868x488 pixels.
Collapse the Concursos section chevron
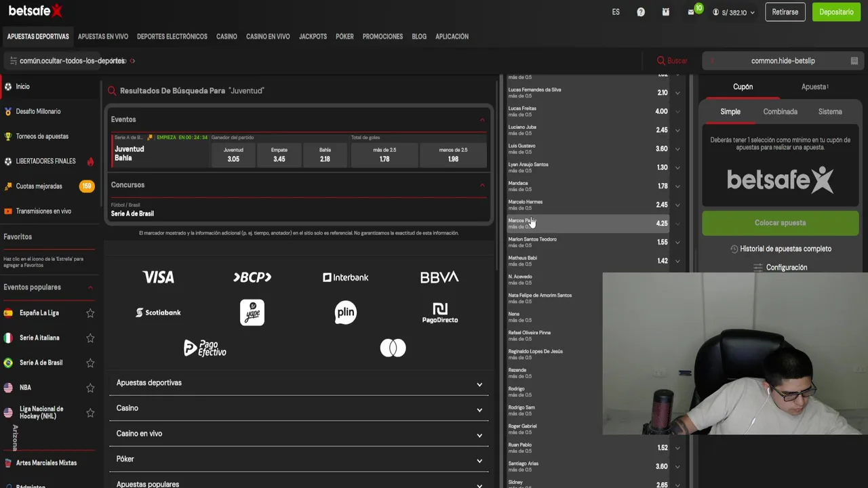pyautogui.click(x=482, y=185)
